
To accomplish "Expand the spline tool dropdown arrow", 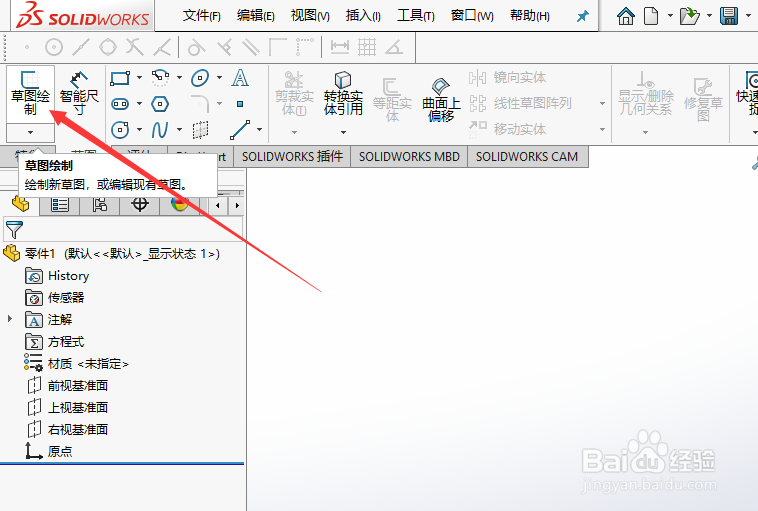I will [x=179, y=130].
